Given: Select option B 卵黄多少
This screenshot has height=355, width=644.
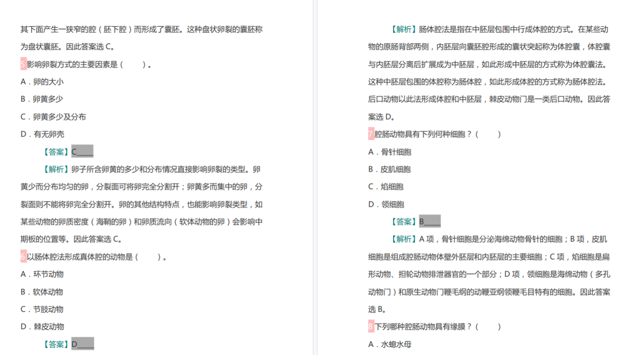Looking at the screenshot, I should point(42,99).
